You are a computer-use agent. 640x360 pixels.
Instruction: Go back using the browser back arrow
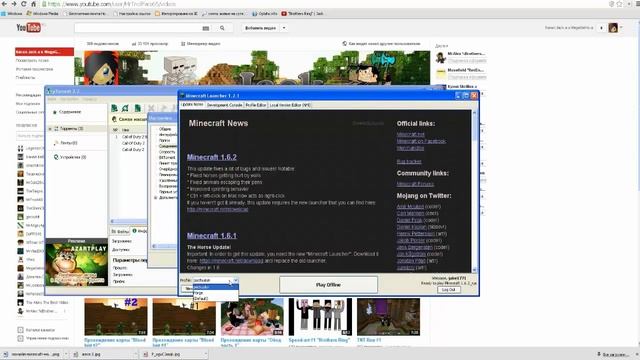(x=4, y=4)
